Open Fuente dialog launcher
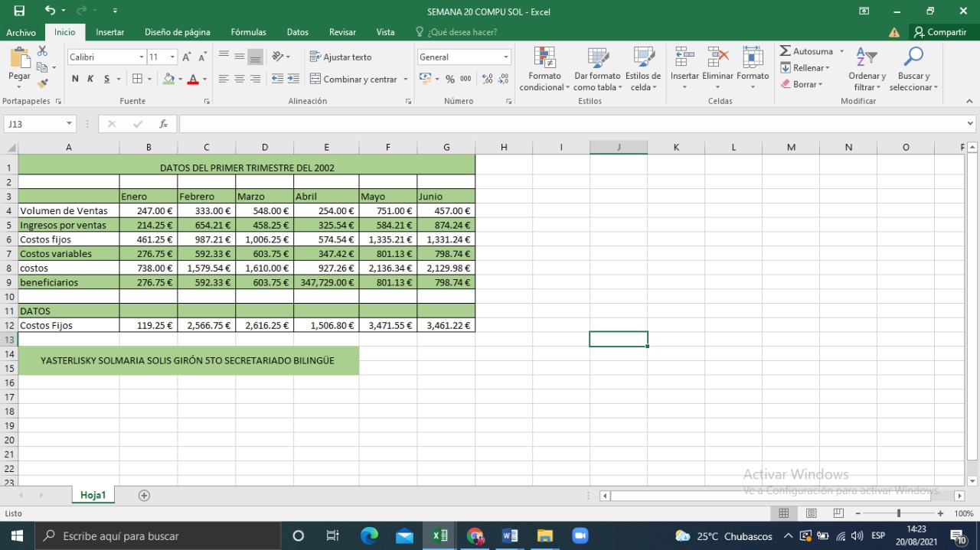Screen dimensions: 980x550 coord(207,101)
